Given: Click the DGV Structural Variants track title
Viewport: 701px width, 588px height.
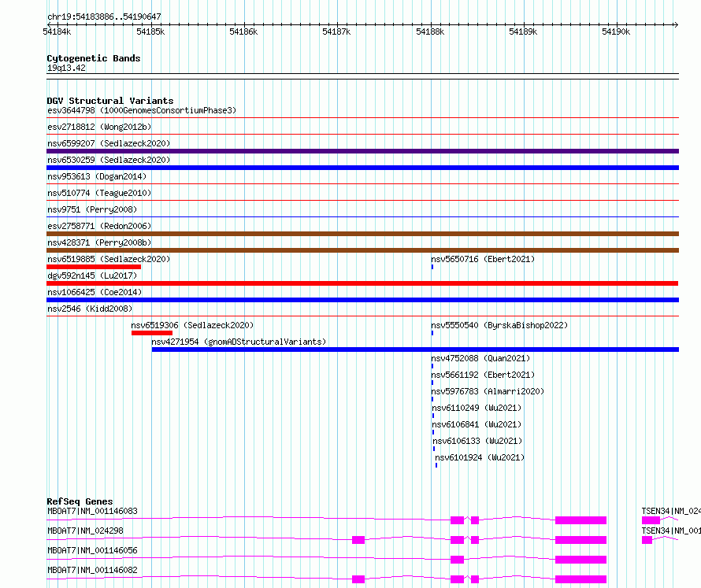Looking at the screenshot, I should [x=110, y=101].
